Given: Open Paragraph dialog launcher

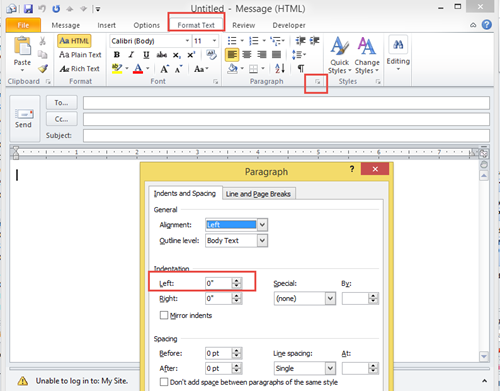Looking at the screenshot, I should click(x=317, y=82).
